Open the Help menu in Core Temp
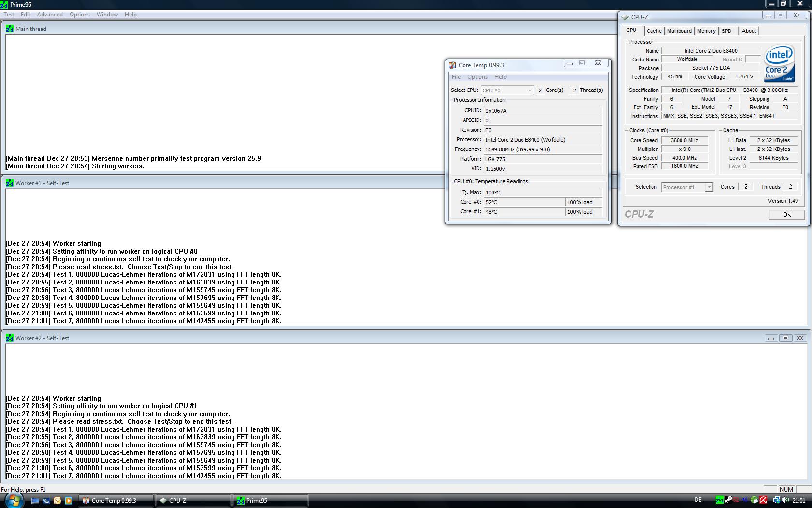The height and width of the screenshot is (508, 812). 500,77
